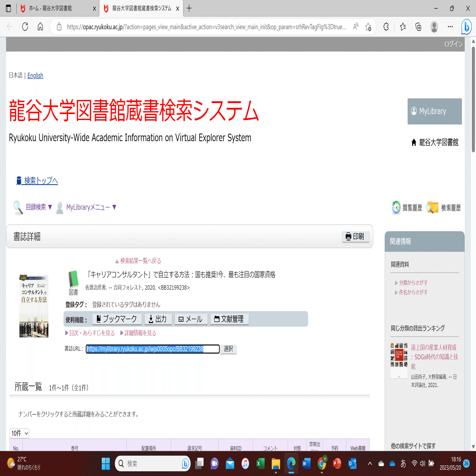Open Outlook from the taskbar
Screen dimensions: 476x476
(x=352, y=463)
